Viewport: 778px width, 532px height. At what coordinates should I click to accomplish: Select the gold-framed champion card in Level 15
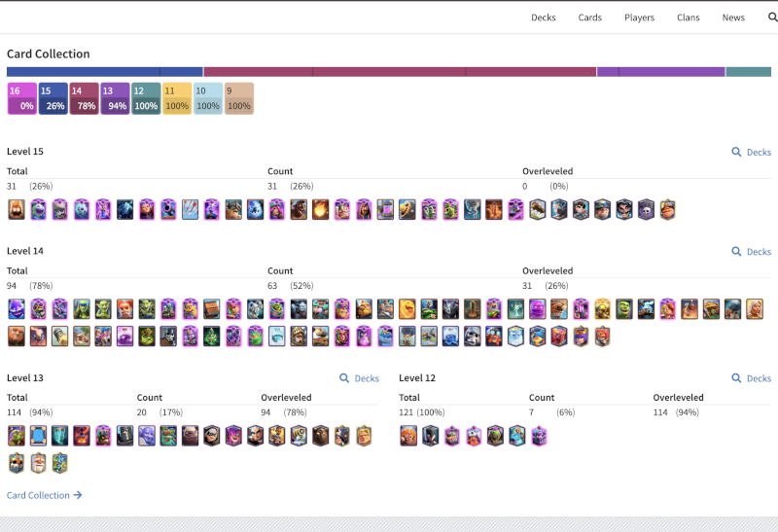point(668,209)
